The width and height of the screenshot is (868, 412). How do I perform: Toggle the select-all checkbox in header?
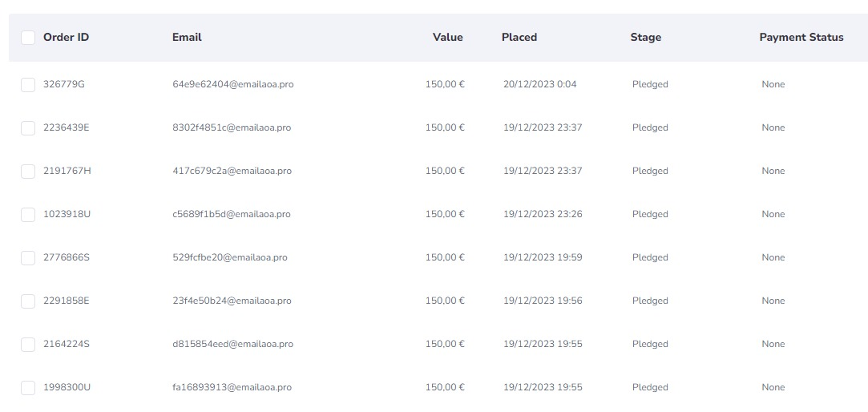tap(28, 38)
